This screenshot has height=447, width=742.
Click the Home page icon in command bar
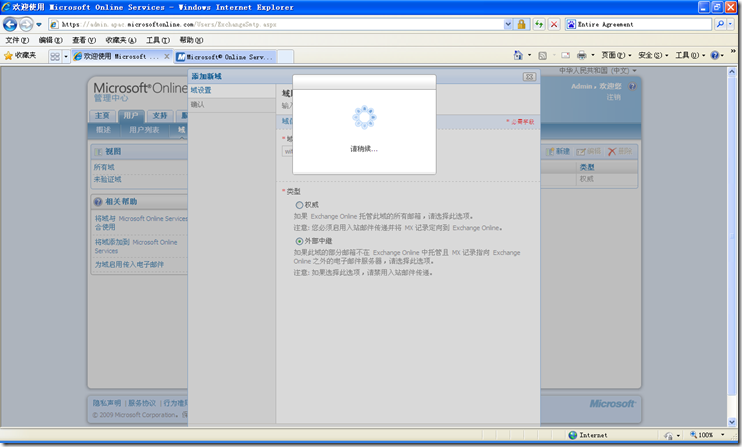(x=518, y=55)
